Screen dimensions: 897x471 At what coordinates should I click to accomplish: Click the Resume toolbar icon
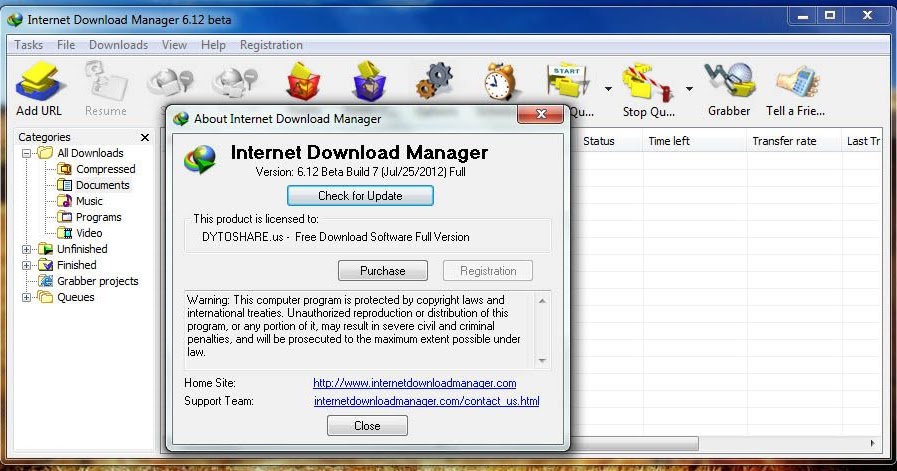click(x=105, y=82)
